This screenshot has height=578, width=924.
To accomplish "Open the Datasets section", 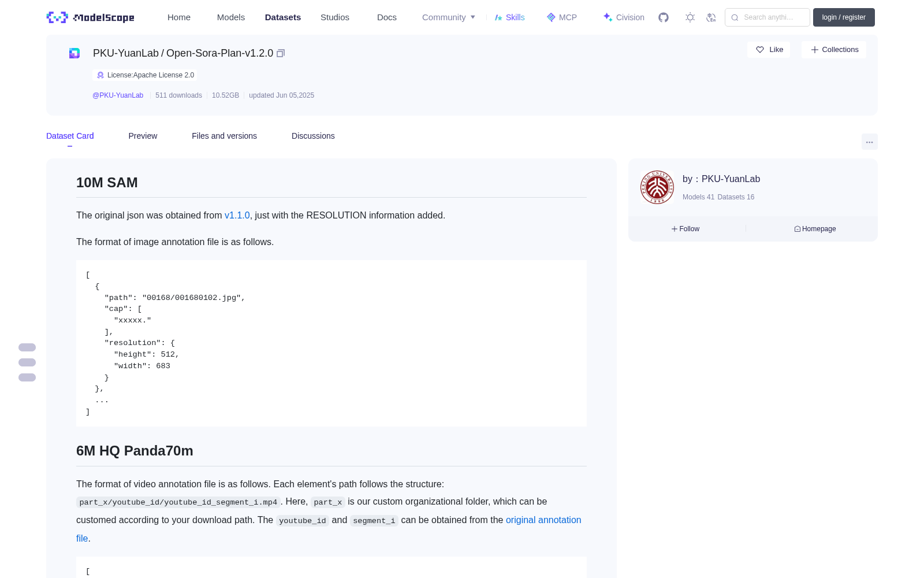I will pyautogui.click(x=283, y=17).
